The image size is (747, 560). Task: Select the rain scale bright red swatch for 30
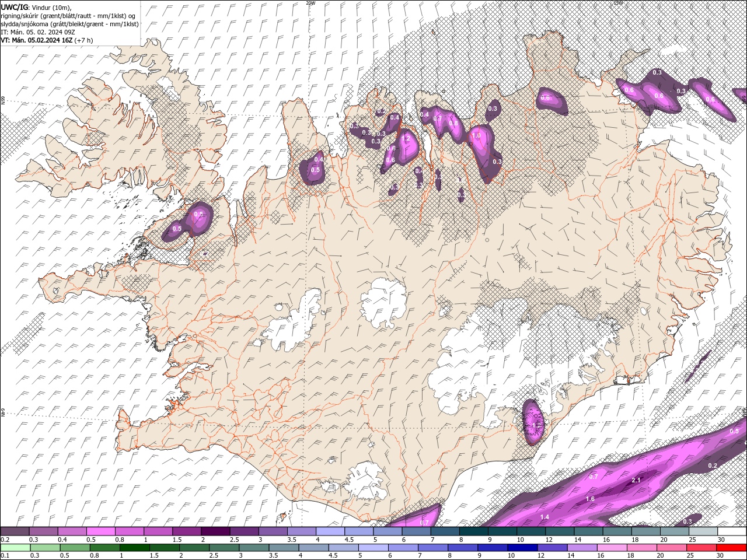click(732, 548)
